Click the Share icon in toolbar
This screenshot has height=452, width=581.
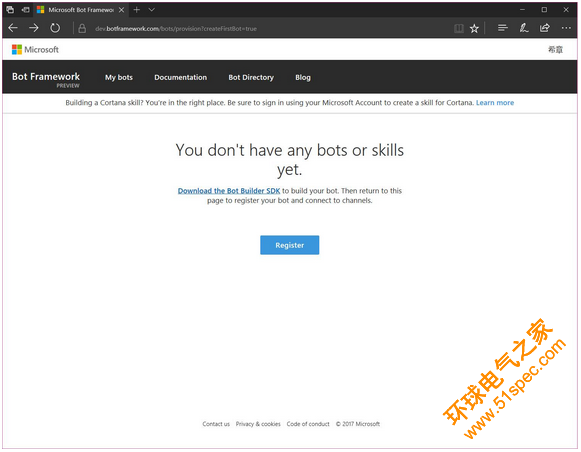tap(545, 28)
